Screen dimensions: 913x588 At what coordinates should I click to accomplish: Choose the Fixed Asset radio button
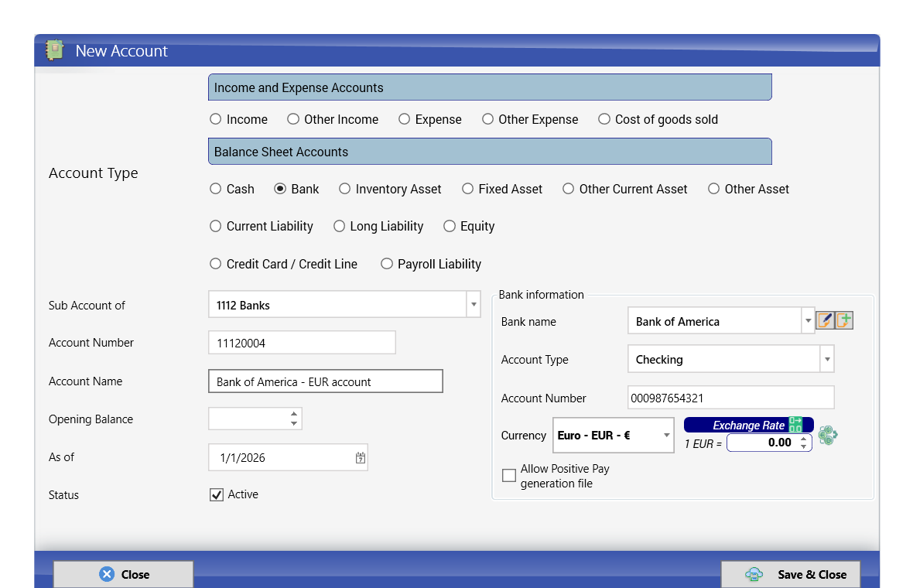(x=467, y=189)
